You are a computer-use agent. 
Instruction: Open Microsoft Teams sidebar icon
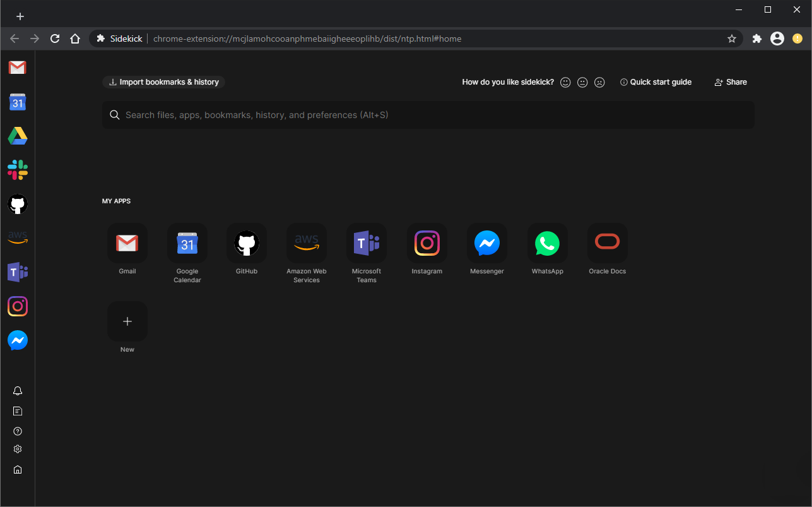18,272
